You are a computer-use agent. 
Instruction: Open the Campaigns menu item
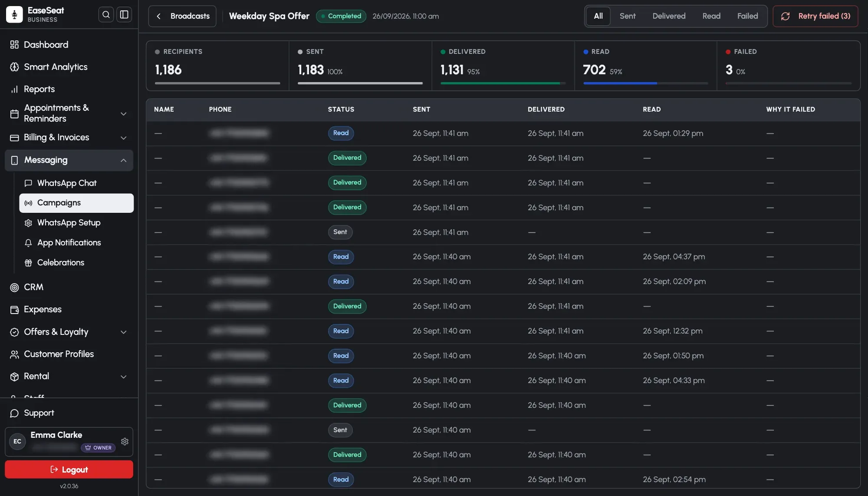pos(76,203)
